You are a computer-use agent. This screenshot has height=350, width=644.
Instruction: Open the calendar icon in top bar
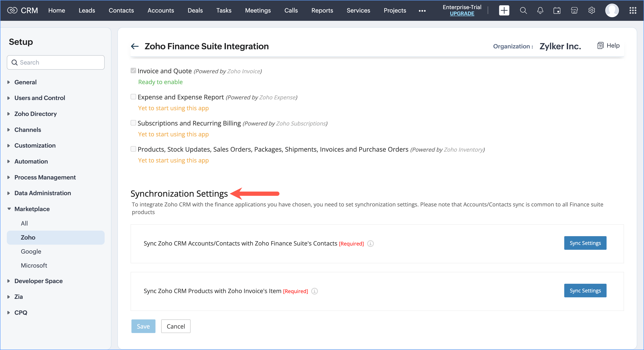click(557, 10)
